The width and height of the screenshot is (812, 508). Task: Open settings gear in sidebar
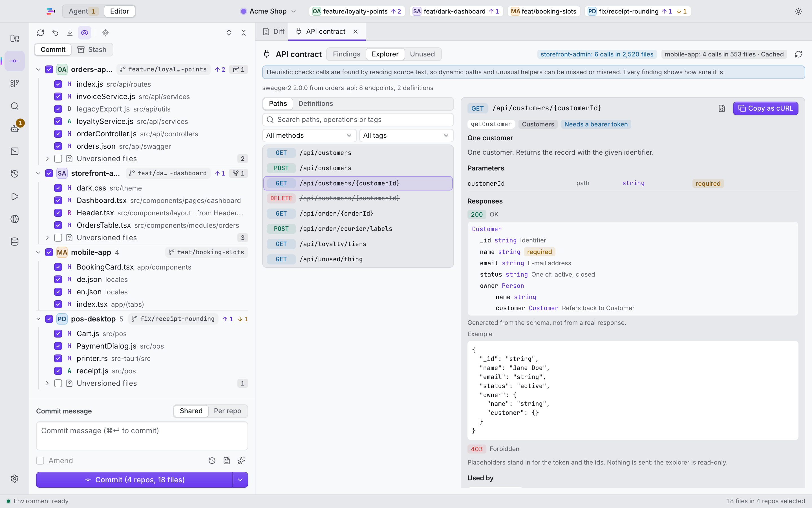click(14, 478)
